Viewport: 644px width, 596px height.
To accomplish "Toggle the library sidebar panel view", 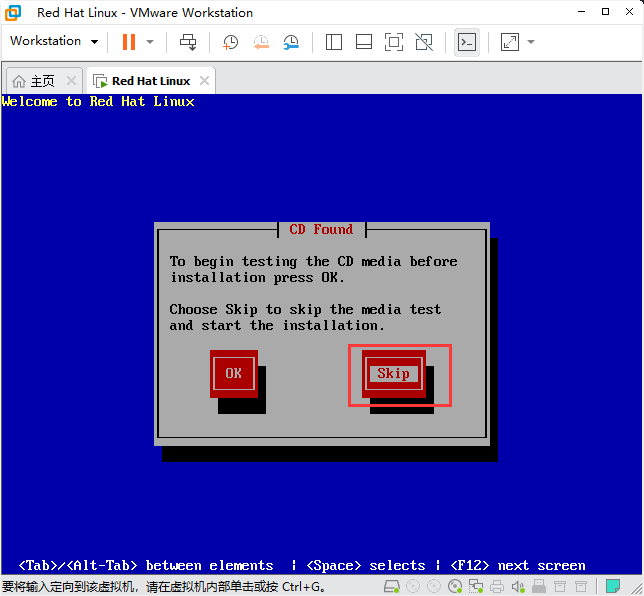I will click(x=334, y=42).
